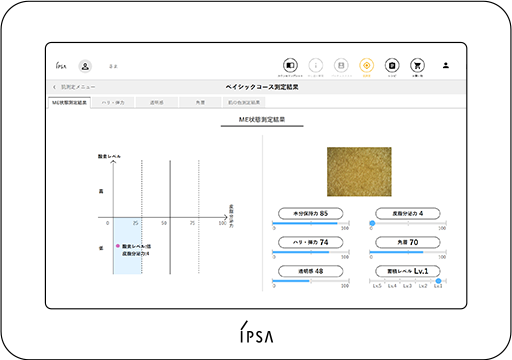Click the 角層 70 button
The image size is (512, 360).
point(408,242)
